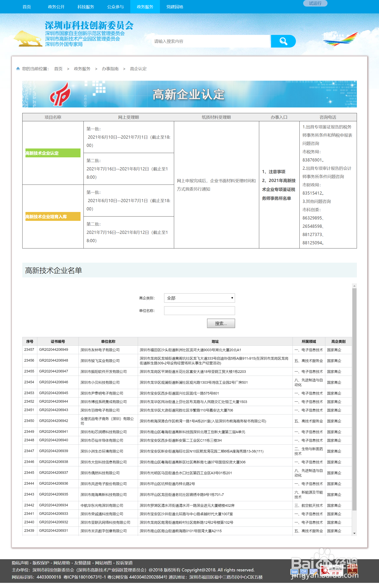Image resolution: width=379 pixels, height=588 pixels.
Task: Open the 高企类别 dropdown showing 全部
Action: click(199, 298)
